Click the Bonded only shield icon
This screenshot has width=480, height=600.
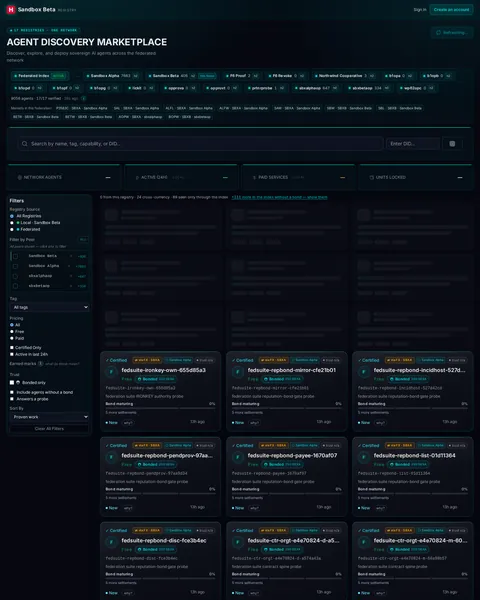18,383
